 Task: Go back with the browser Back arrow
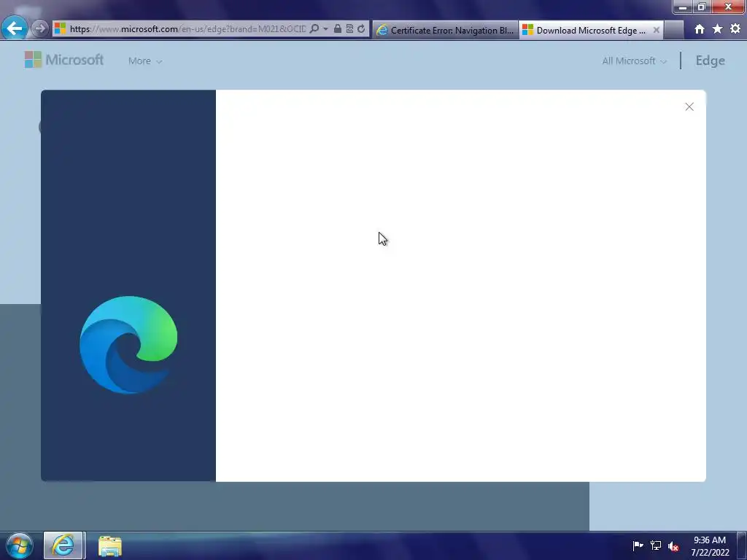pos(15,28)
